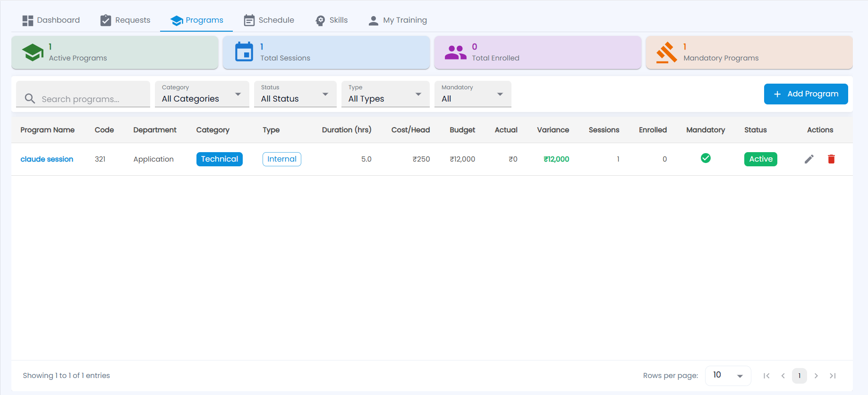Image resolution: width=868 pixels, height=395 pixels.
Task: Select the Programs tab
Action: (196, 20)
